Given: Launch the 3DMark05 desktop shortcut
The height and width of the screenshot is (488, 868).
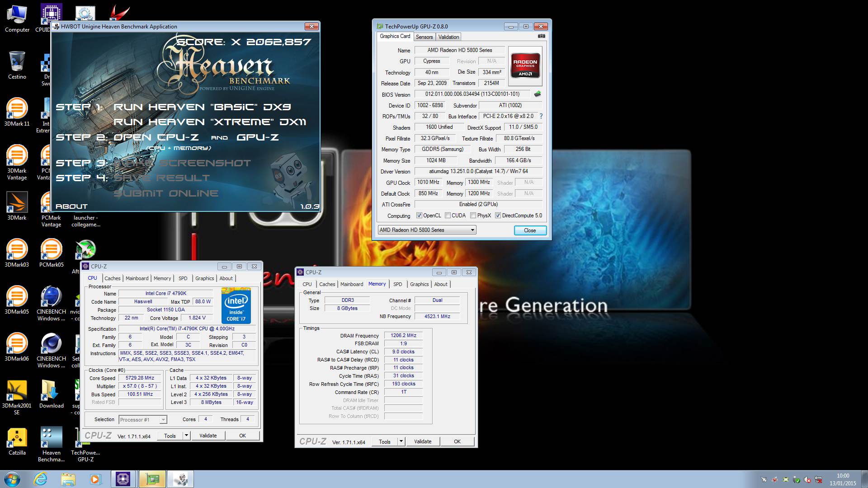Looking at the screenshot, I should point(17,300).
